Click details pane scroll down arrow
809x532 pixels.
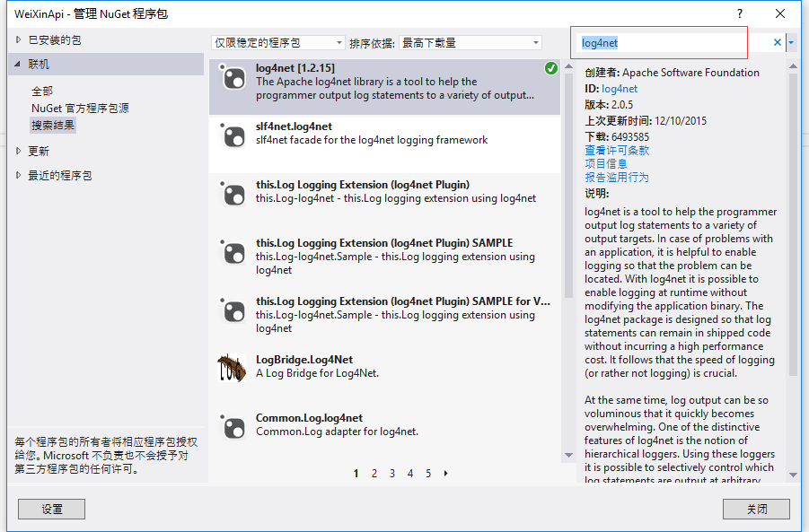point(794,475)
